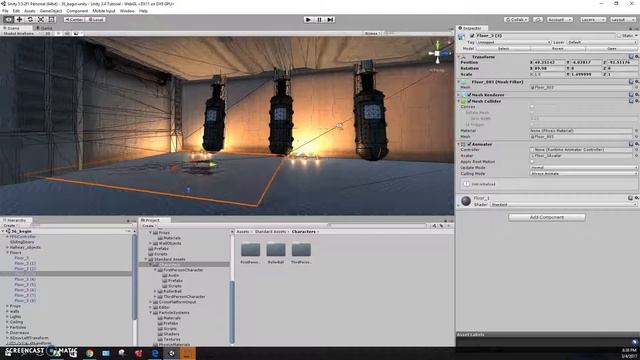640x360 pixels.
Task: Click the model Open button
Action: pos(611,49)
